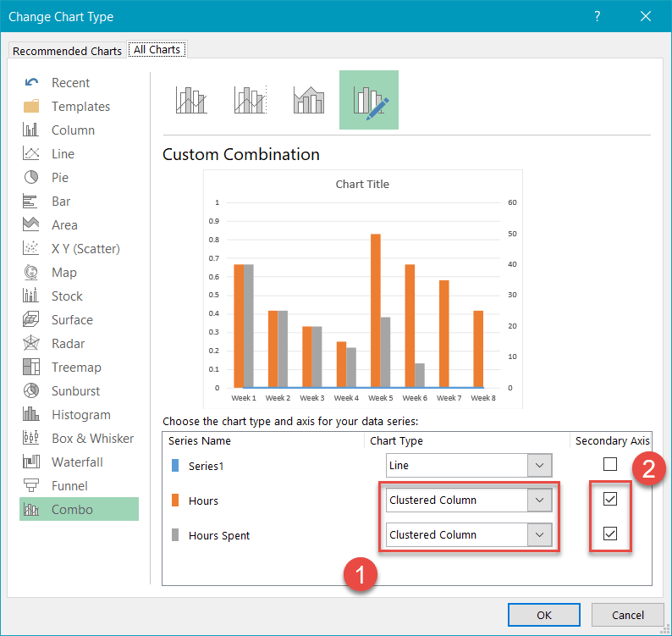Click Week 8 axis label in preview
The image size is (672, 636).
[483, 398]
